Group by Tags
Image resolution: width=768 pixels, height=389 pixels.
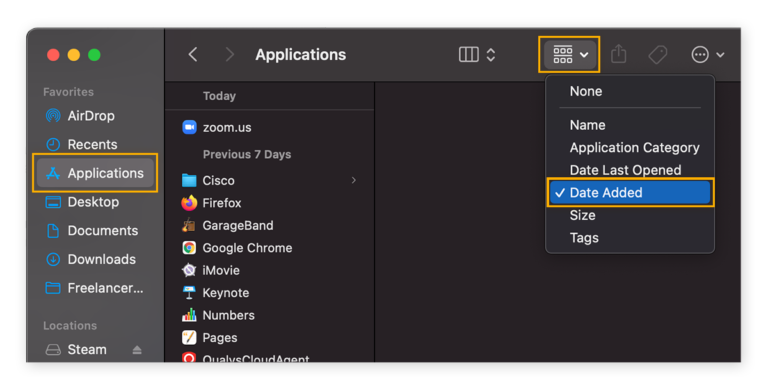click(584, 238)
